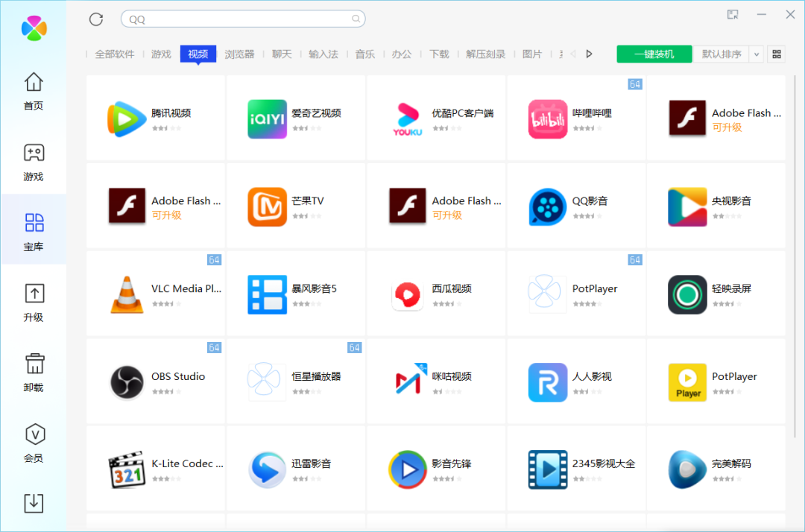Open the 芒果TV app icon

pyautogui.click(x=267, y=206)
